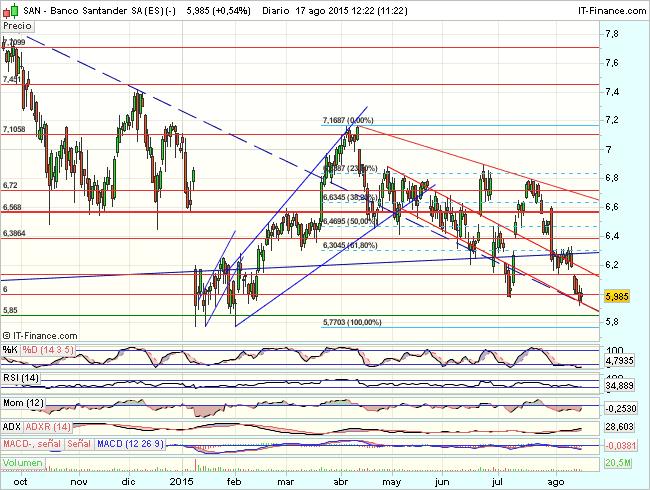This screenshot has height=490, width=650.
Task: Click the RSI value 34,889
Action: 619,386
